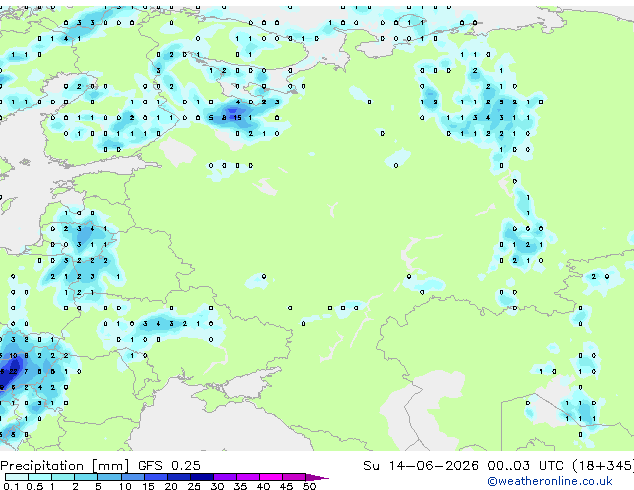
Task: Click the '22' precipitation value on the map
Action: click(13, 371)
